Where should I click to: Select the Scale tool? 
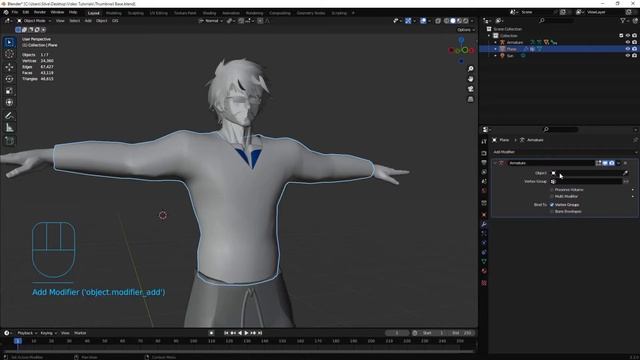[x=9, y=91]
